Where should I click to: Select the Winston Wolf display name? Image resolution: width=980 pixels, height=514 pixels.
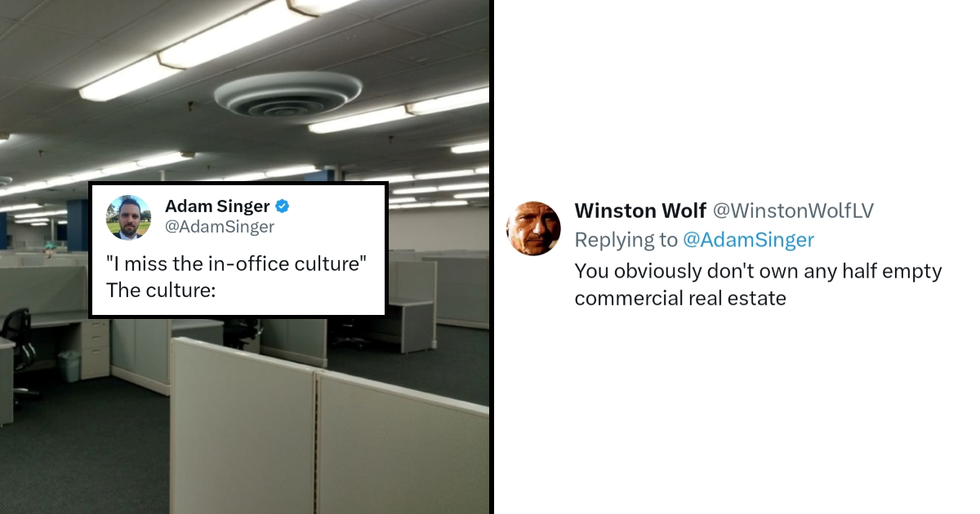pyautogui.click(x=640, y=210)
